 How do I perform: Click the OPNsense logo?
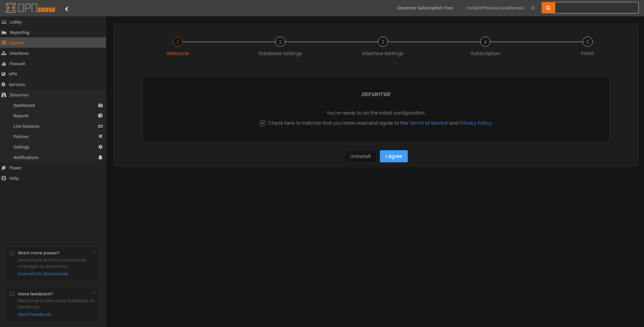point(31,8)
